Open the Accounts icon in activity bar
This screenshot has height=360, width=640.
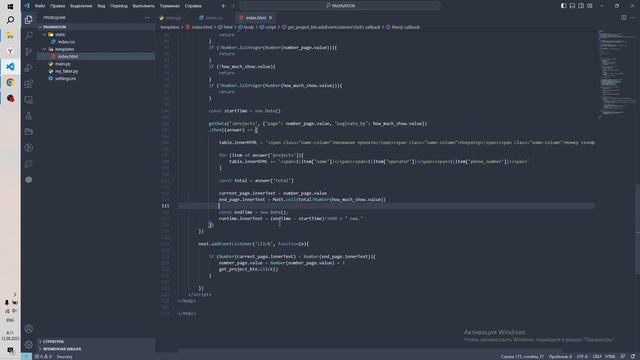coord(29,329)
